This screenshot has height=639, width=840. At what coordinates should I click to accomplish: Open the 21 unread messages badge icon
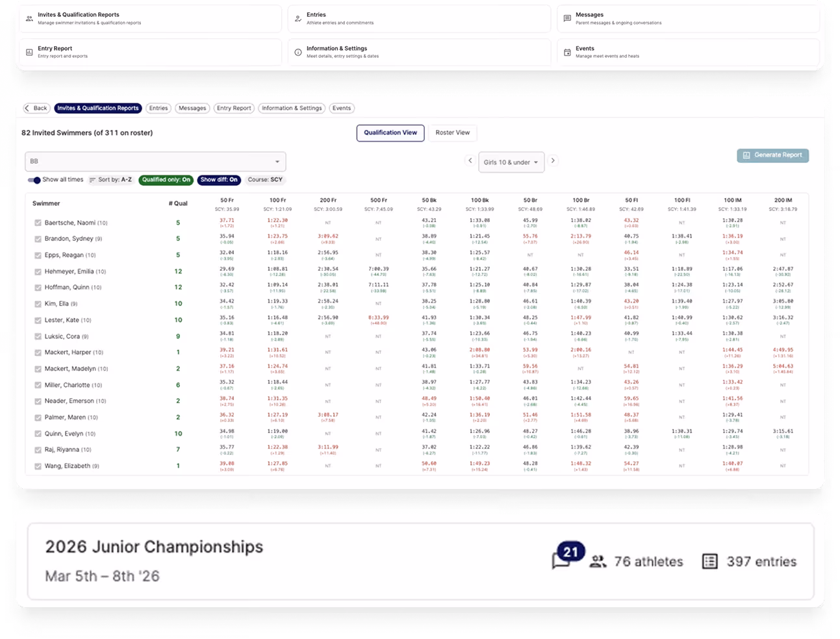pos(567,555)
